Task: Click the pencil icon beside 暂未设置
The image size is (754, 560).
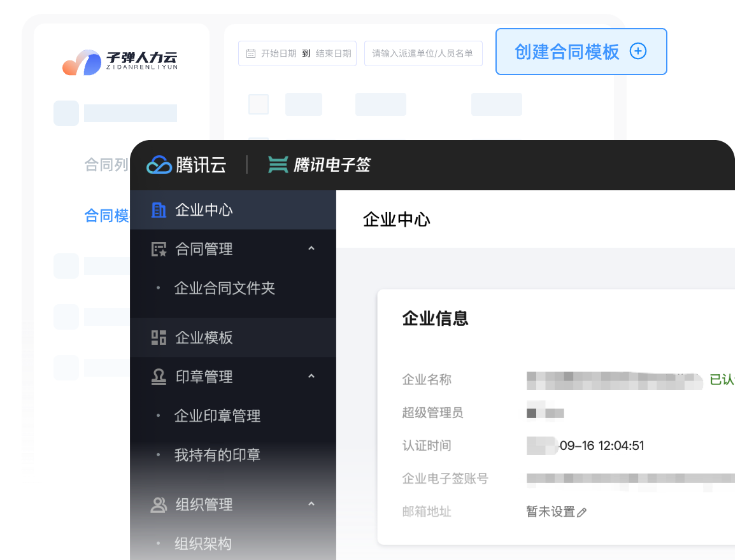Action: coord(581,512)
